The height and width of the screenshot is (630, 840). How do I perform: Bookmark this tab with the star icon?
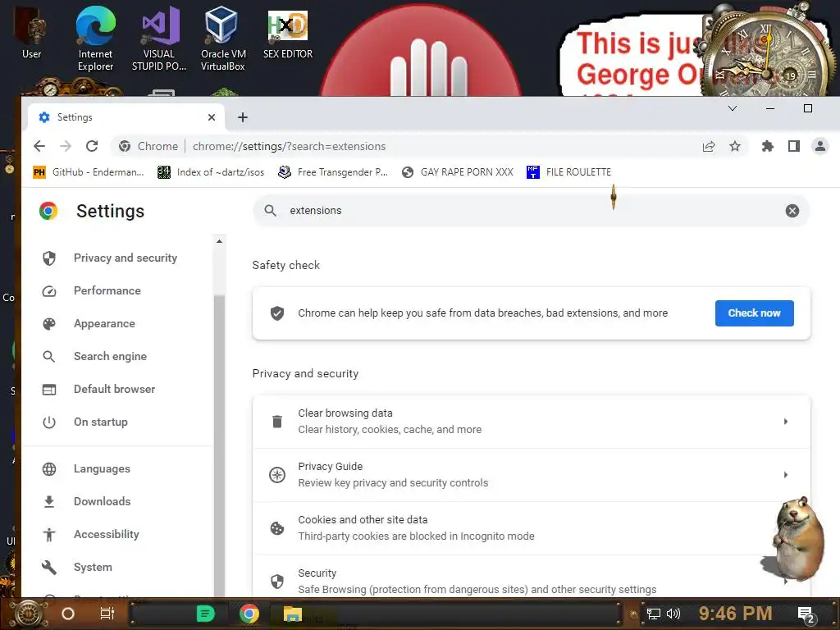click(x=735, y=146)
